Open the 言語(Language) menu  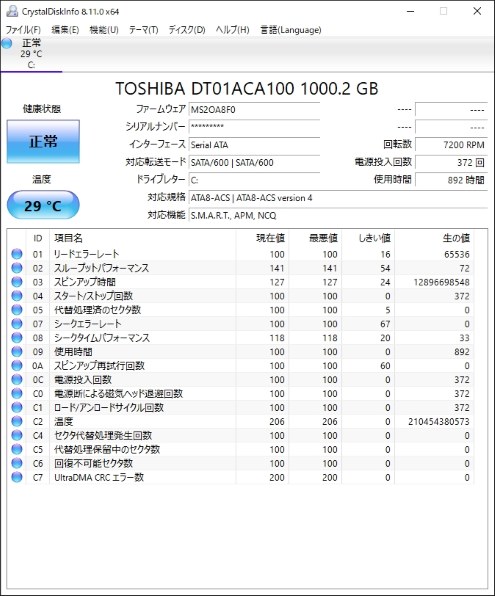pos(291,30)
